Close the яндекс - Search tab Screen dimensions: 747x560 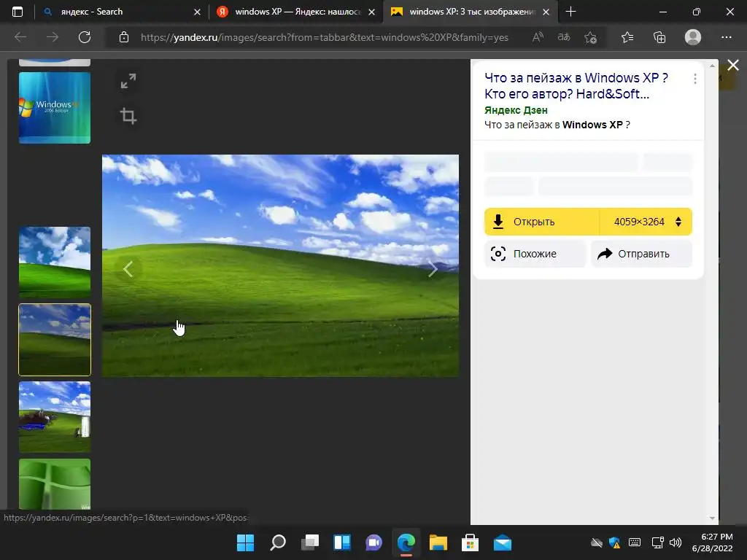tap(197, 12)
